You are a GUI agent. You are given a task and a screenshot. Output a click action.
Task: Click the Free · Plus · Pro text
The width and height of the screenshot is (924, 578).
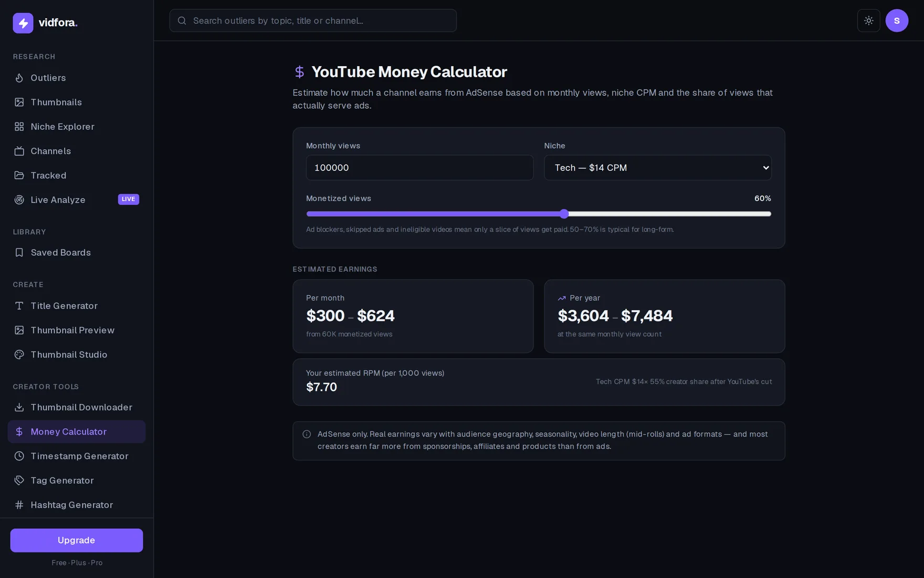click(77, 563)
